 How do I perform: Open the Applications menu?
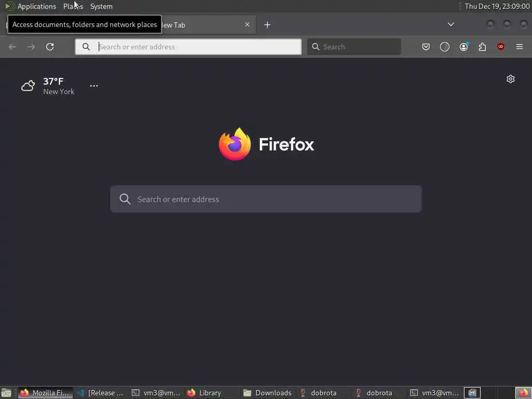37,6
